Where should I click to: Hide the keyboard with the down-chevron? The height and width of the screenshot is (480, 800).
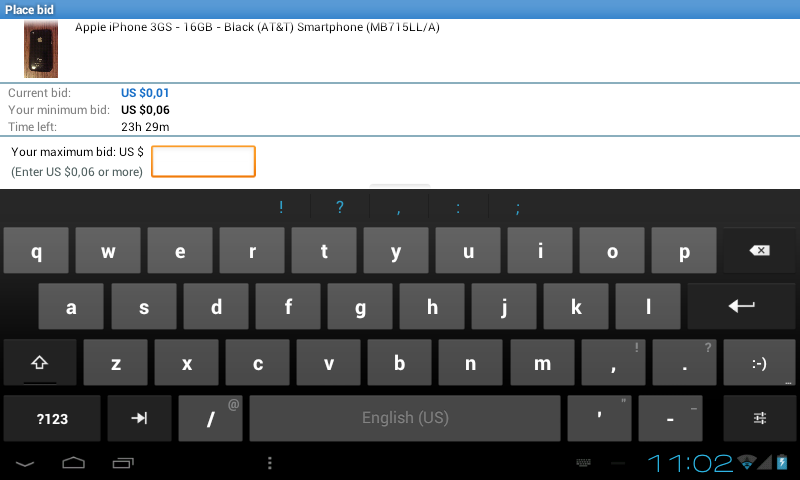[24, 463]
